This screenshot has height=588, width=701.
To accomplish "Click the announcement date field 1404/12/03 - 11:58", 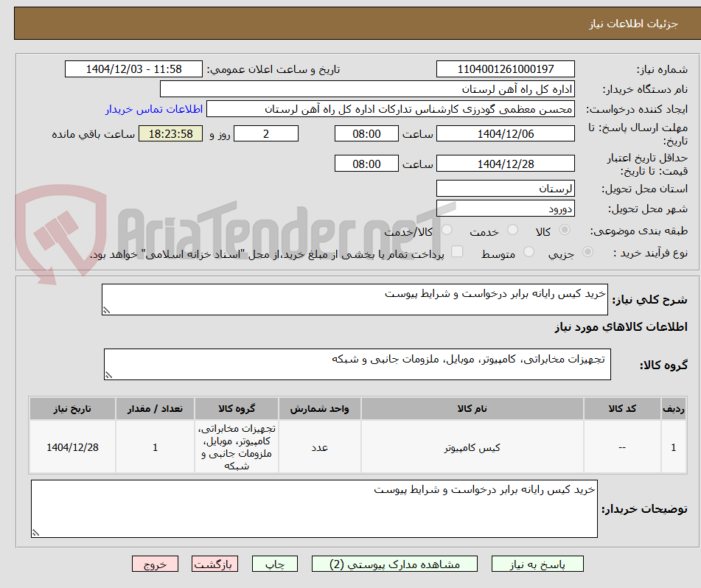I will (x=133, y=69).
